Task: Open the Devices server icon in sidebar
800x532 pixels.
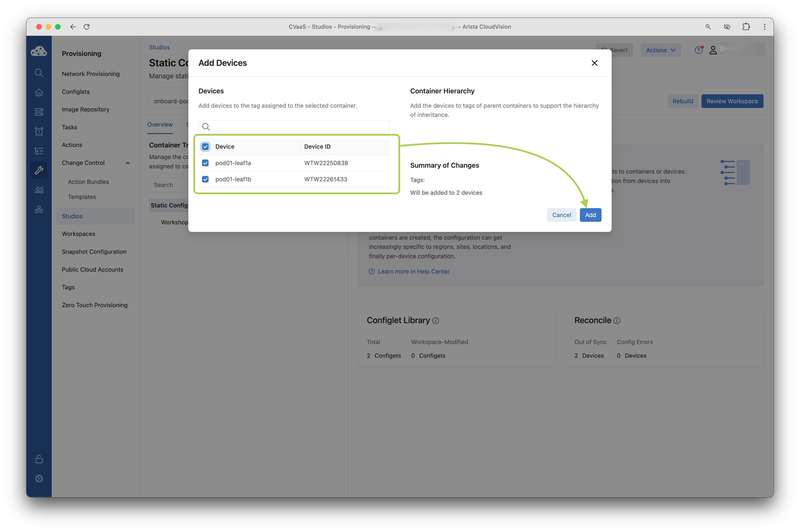Action: click(x=39, y=112)
